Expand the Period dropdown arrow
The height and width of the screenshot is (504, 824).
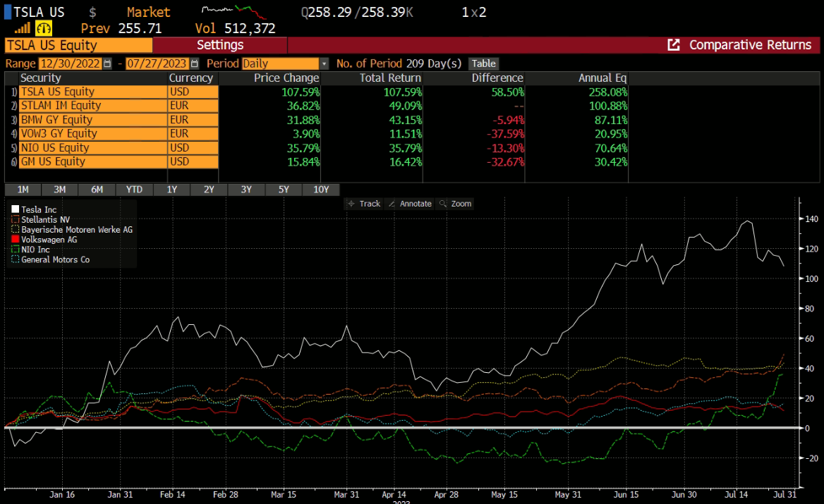point(324,63)
